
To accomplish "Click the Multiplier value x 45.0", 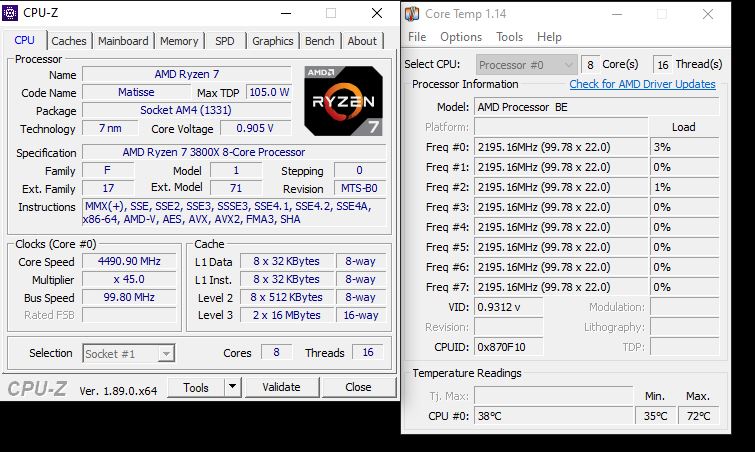I will (x=129, y=279).
